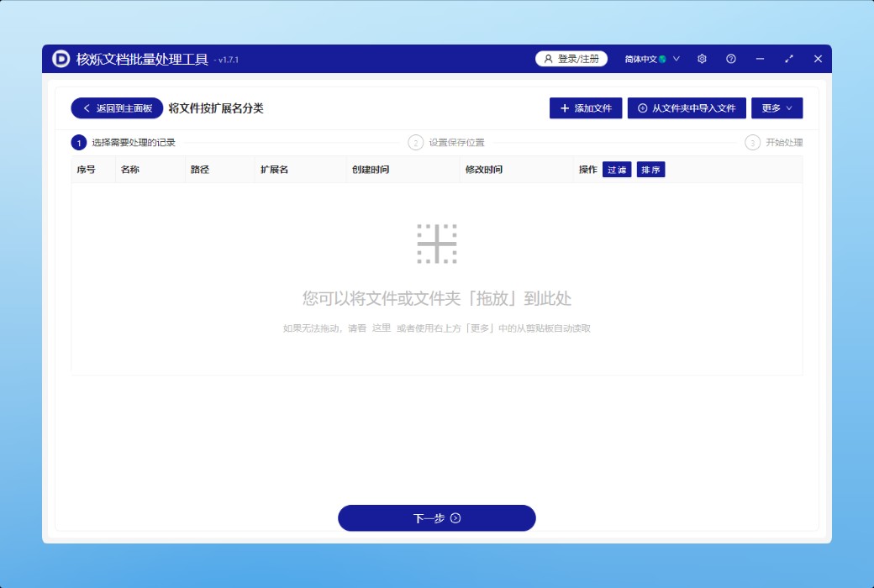Select step 2 设置保存位置

(447, 143)
